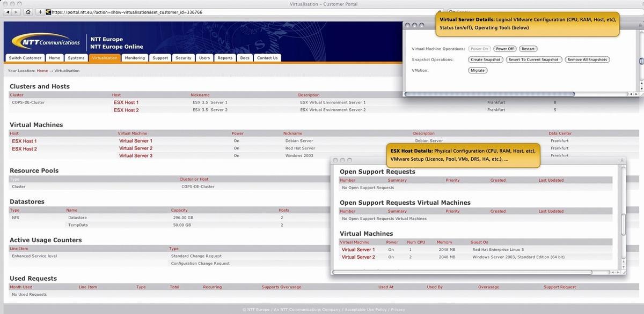Click COPS-DE-Cluster in Clusters and Hosts
The width and height of the screenshot is (644, 314).
pos(28,102)
